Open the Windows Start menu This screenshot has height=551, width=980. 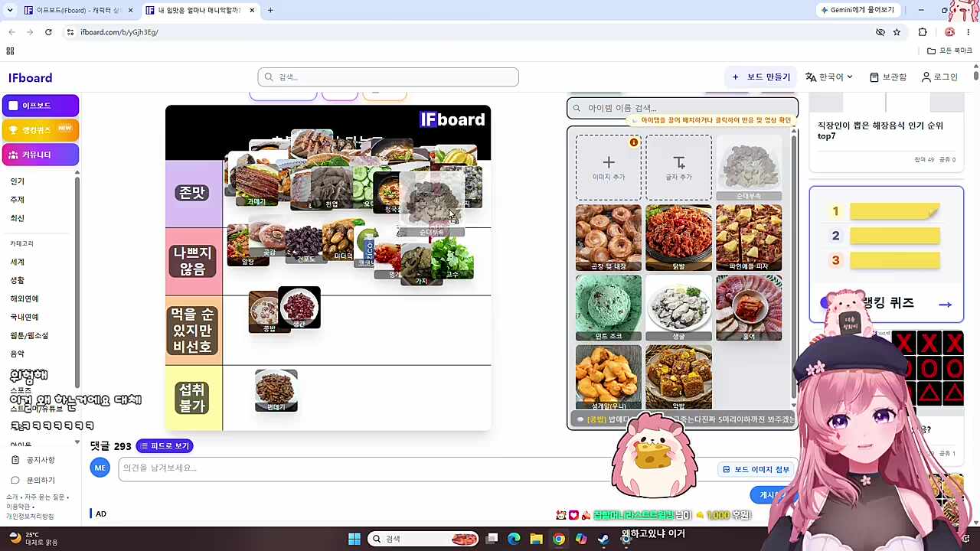tap(354, 539)
